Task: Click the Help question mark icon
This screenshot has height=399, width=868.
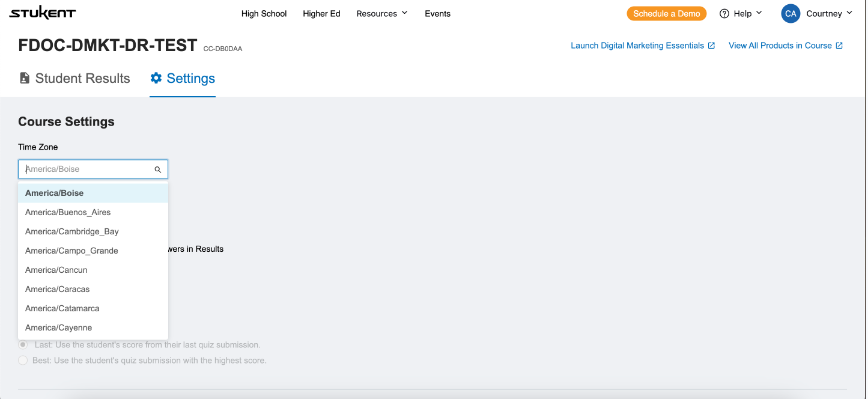Action: 724,13
